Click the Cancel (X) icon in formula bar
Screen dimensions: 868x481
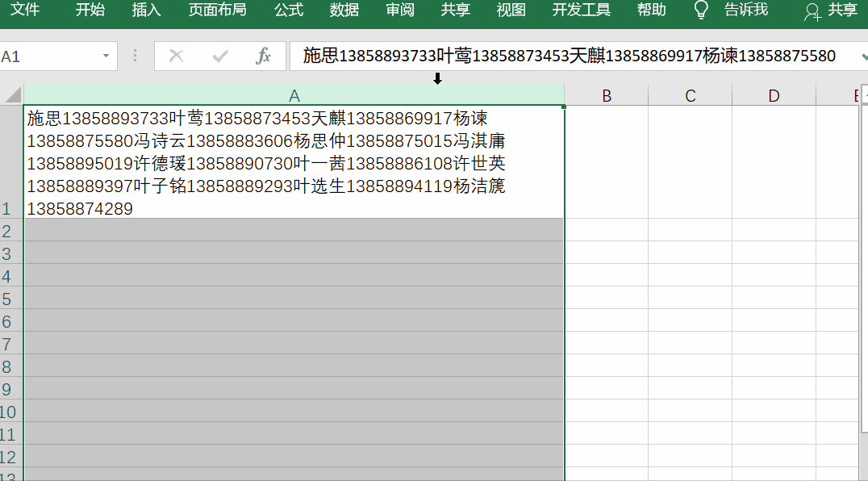(174, 56)
